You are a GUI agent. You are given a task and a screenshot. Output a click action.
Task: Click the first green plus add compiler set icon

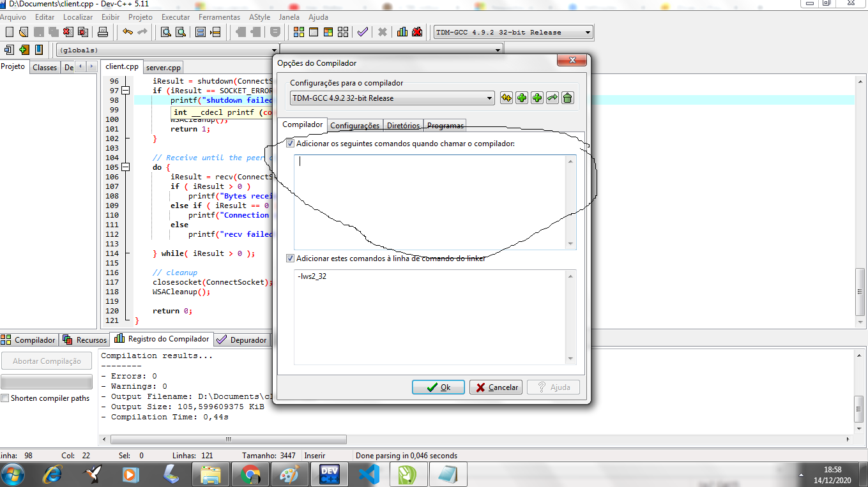[x=522, y=98]
